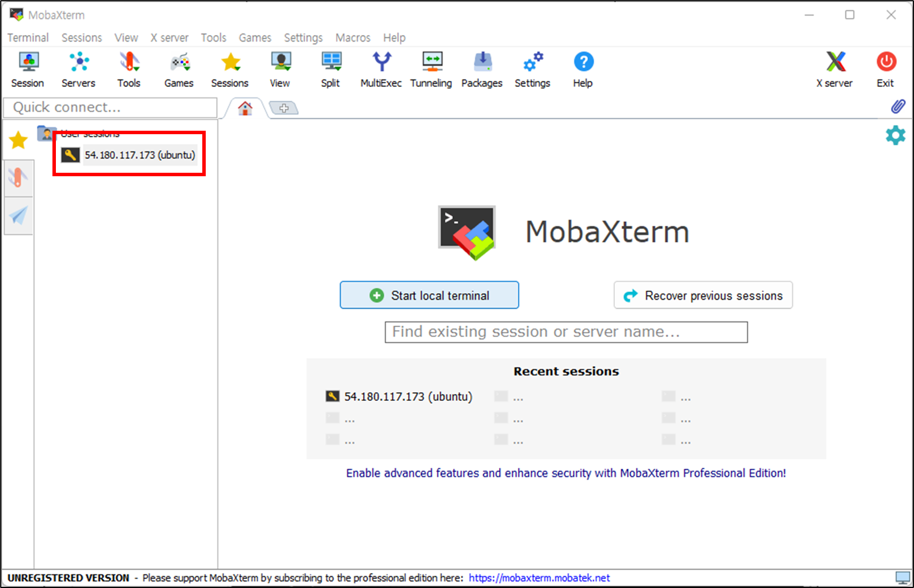Select the Sessions star sidebar tab
Image resolution: width=914 pixels, height=588 pixels.
(x=18, y=140)
